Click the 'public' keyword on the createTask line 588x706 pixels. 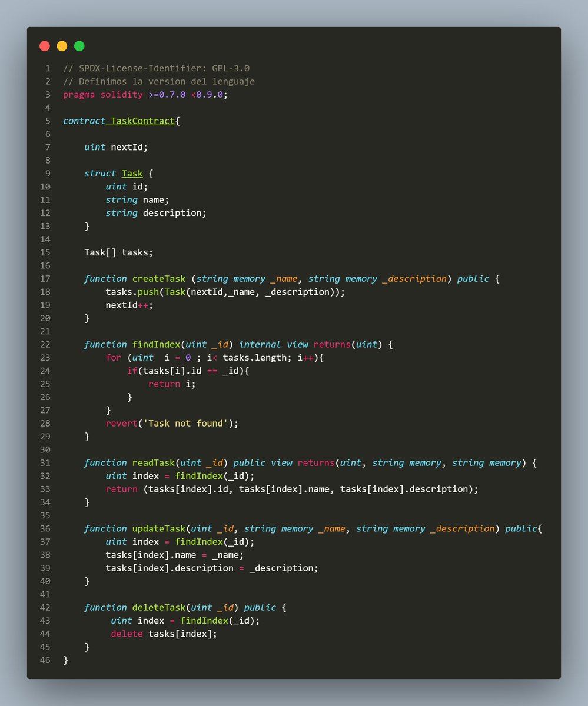pos(473,278)
